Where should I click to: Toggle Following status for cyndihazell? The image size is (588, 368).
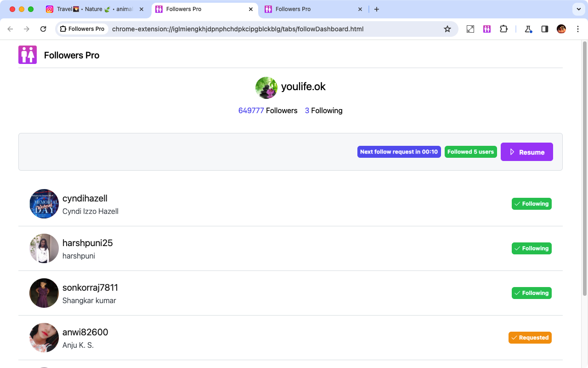[x=531, y=203]
